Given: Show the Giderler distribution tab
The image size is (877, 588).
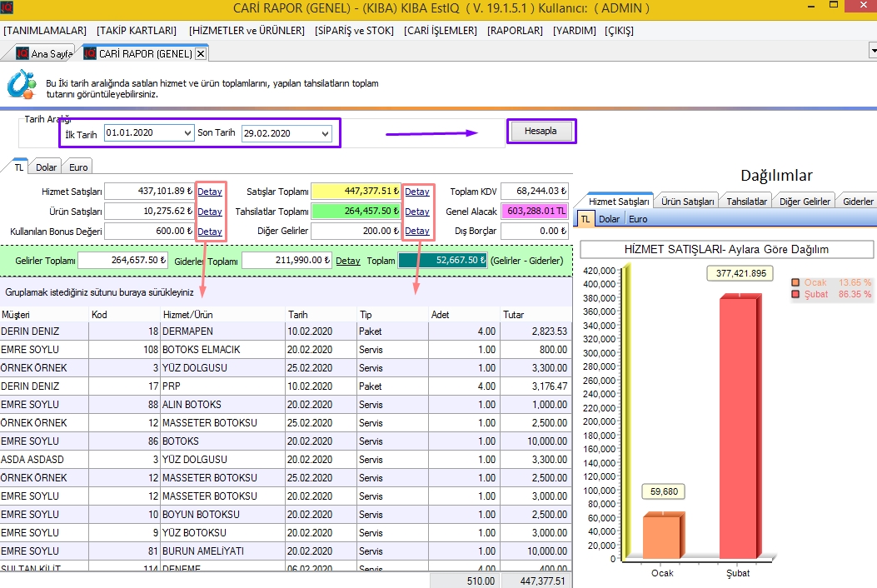Looking at the screenshot, I should pyautogui.click(x=857, y=202).
